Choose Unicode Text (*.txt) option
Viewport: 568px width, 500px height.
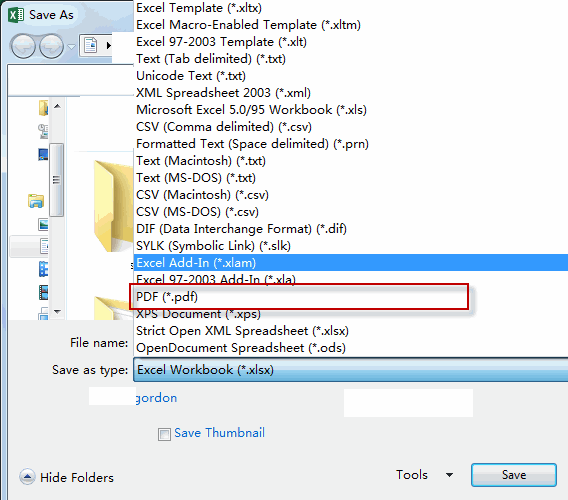pos(351,76)
